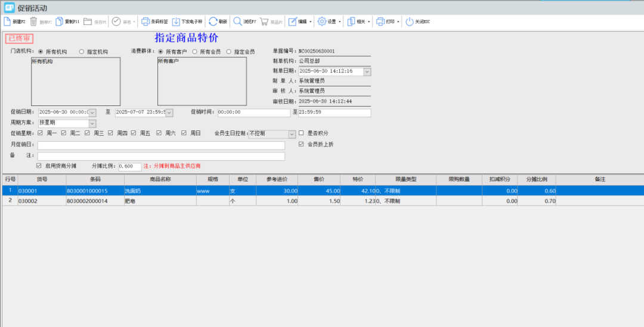Open the 制单日期 date dropdown
Viewport: 644px width, 327px height.
(x=367, y=71)
